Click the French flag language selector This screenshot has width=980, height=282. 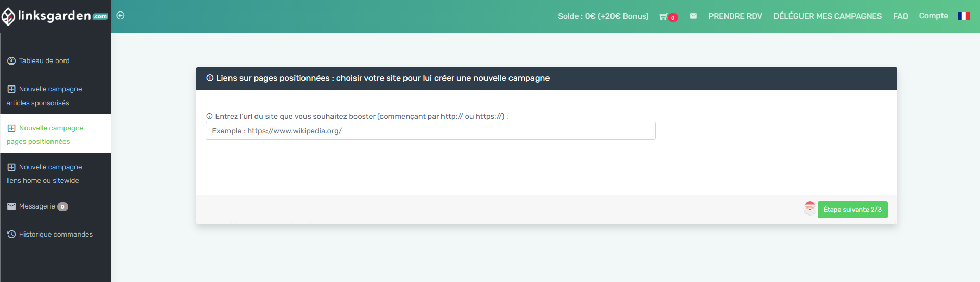(x=963, y=16)
